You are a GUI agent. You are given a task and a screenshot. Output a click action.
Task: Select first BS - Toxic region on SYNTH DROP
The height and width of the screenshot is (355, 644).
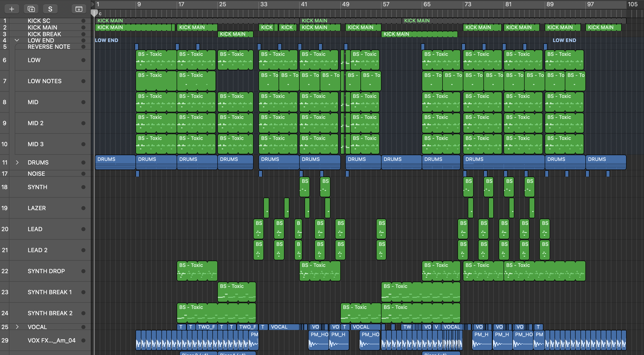[197, 271]
